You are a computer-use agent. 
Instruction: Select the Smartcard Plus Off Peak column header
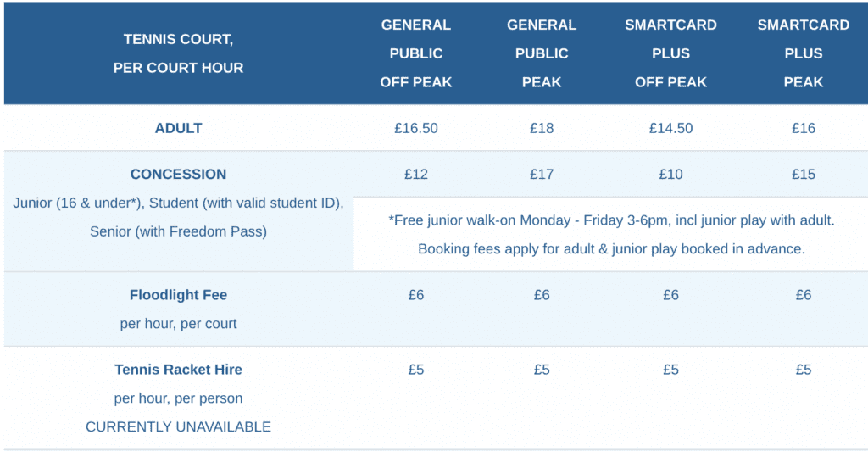[670, 53]
